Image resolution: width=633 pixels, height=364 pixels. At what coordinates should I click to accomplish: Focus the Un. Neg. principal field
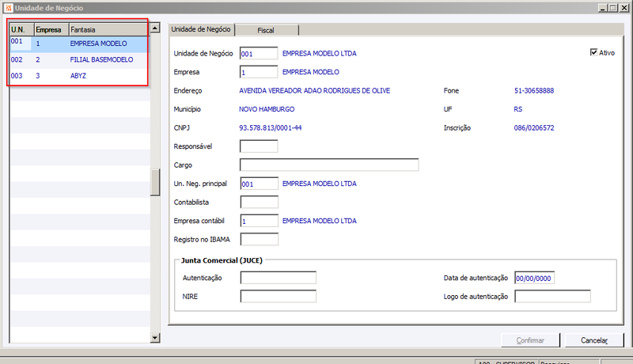(260, 184)
